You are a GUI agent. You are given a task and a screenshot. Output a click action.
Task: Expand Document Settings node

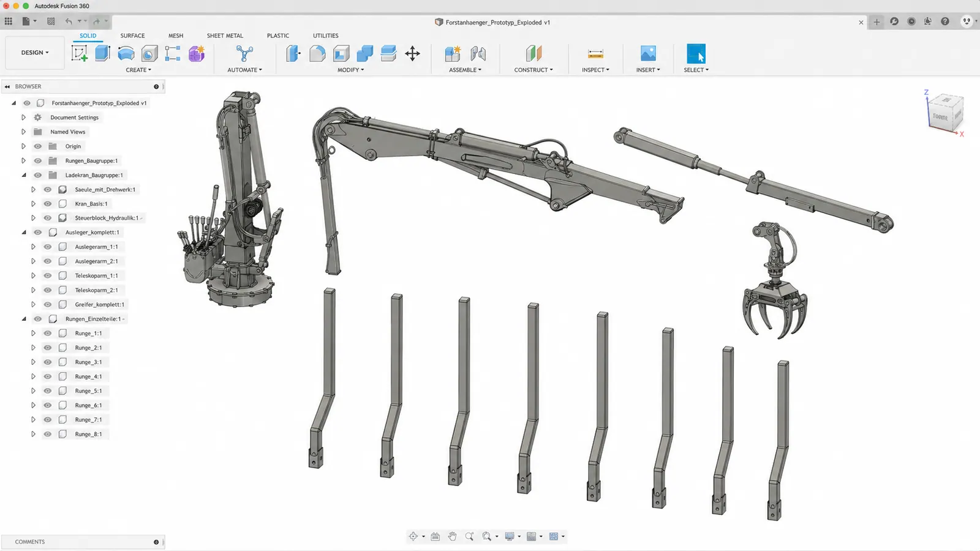coord(23,118)
